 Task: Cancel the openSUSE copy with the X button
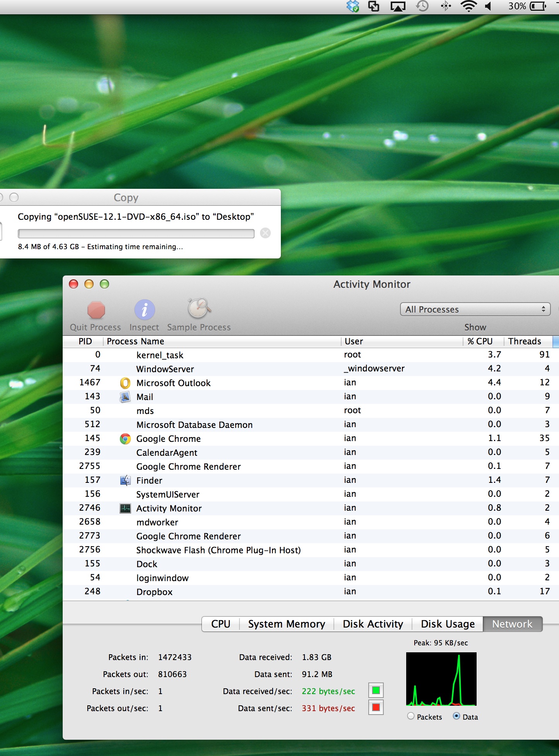coord(265,233)
